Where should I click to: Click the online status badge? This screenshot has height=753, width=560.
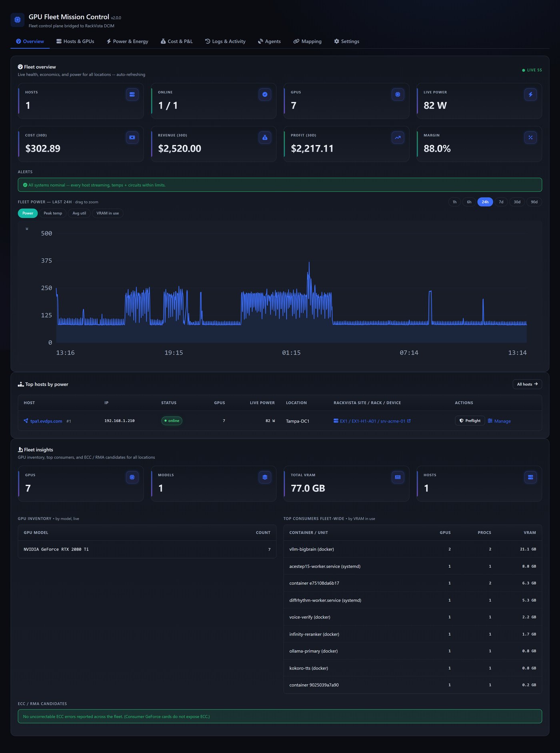[x=172, y=421]
